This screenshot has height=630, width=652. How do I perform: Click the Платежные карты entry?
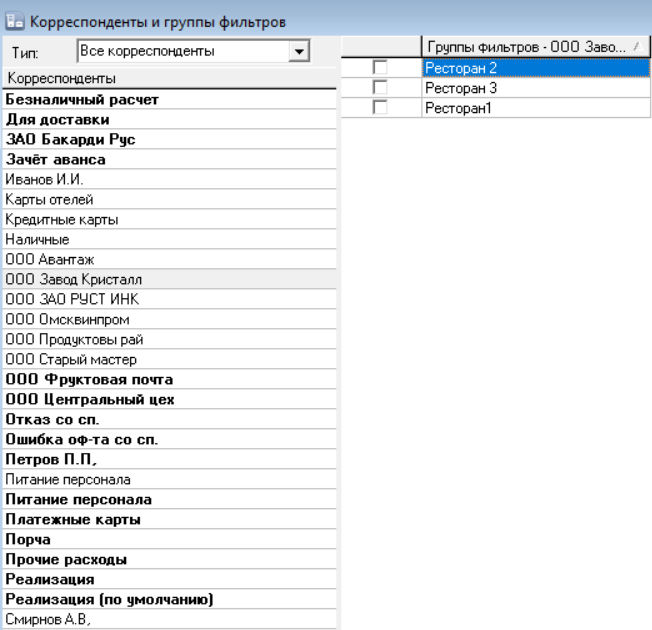tap(72, 520)
